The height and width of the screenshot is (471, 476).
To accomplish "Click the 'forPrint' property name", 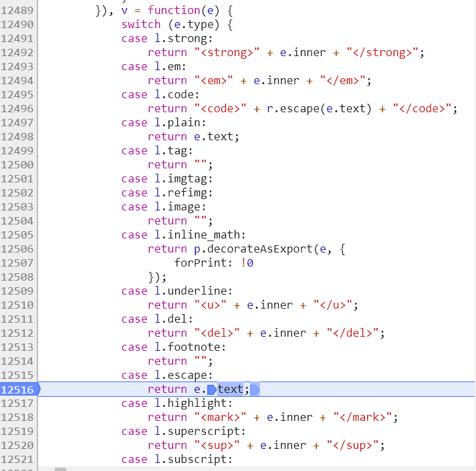I will pos(201,263).
